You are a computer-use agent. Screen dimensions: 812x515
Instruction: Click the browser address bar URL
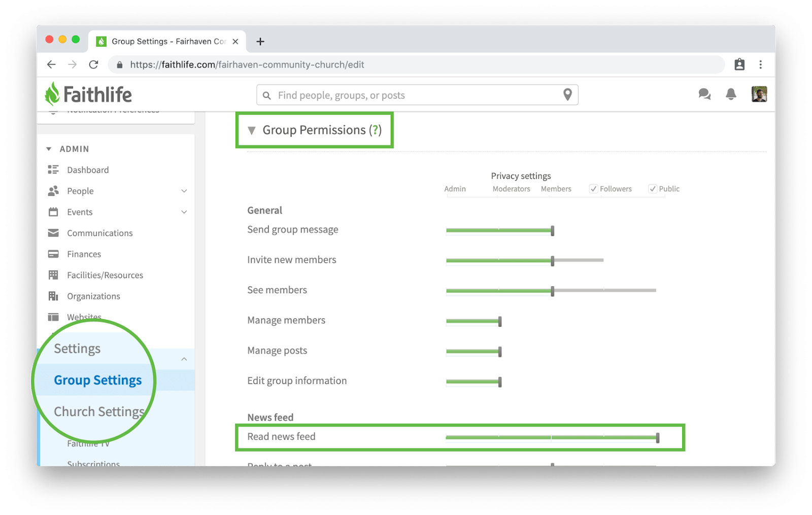point(247,64)
